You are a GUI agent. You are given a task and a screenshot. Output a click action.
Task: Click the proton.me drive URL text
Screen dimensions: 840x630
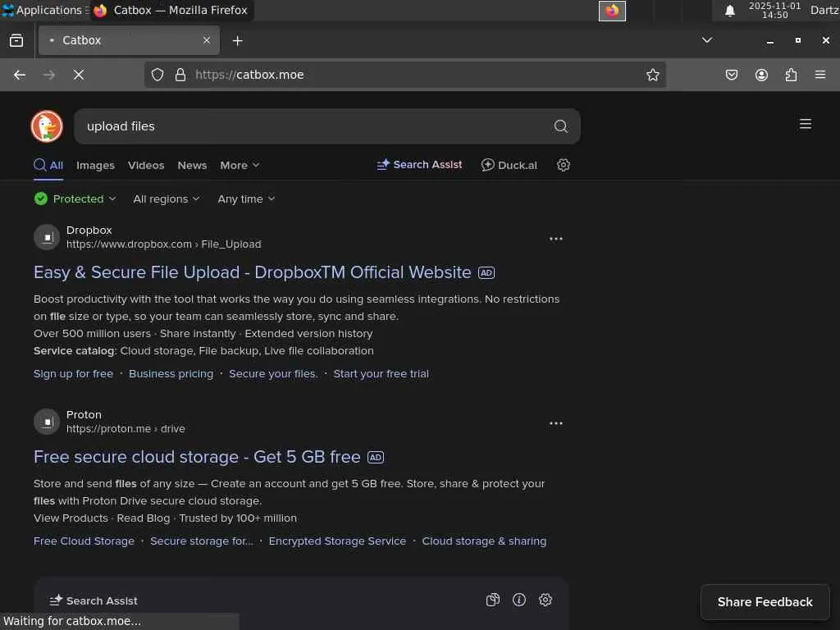(x=126, y=429)
